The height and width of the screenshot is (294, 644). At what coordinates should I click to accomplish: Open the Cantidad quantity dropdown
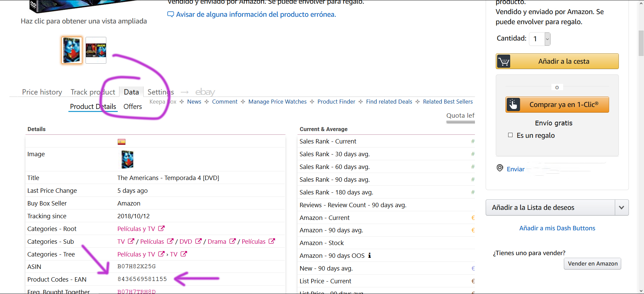pyautogui.click(x=540, y=39)
